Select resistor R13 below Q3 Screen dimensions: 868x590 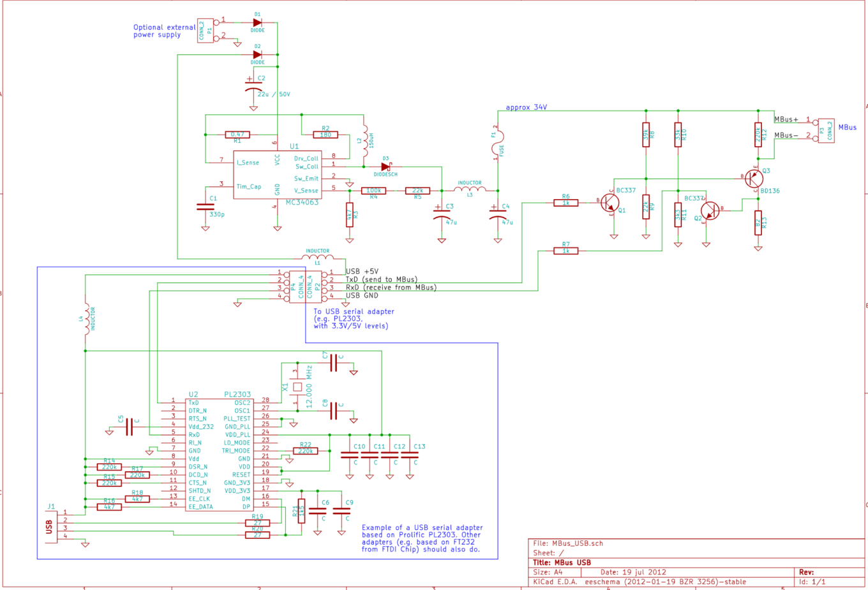[x=758, y=223]
